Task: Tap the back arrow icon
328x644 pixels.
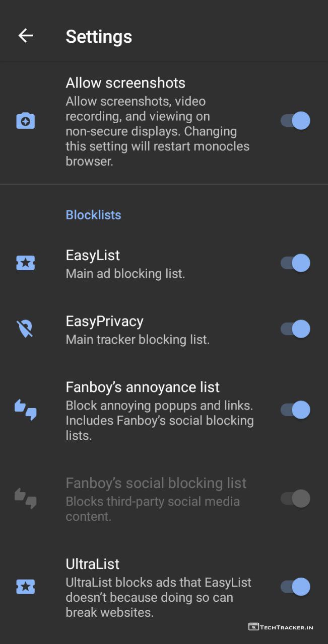Action: point(25,36)
